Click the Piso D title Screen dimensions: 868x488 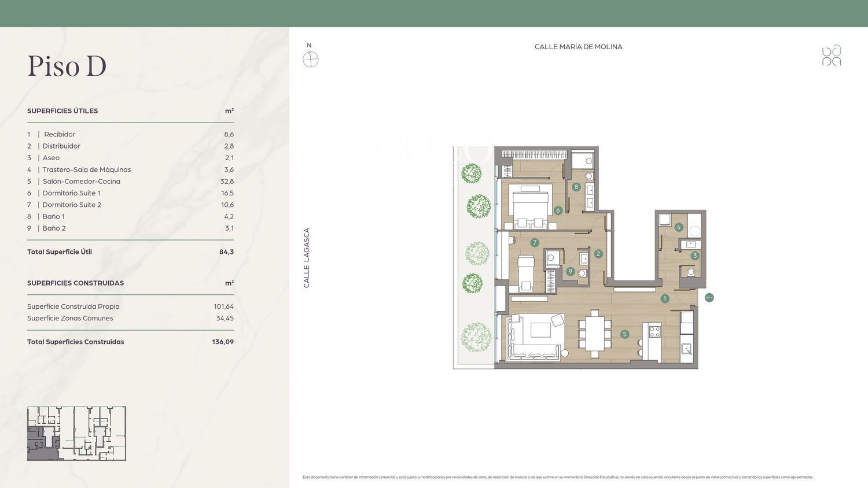(x=67, y=66)
